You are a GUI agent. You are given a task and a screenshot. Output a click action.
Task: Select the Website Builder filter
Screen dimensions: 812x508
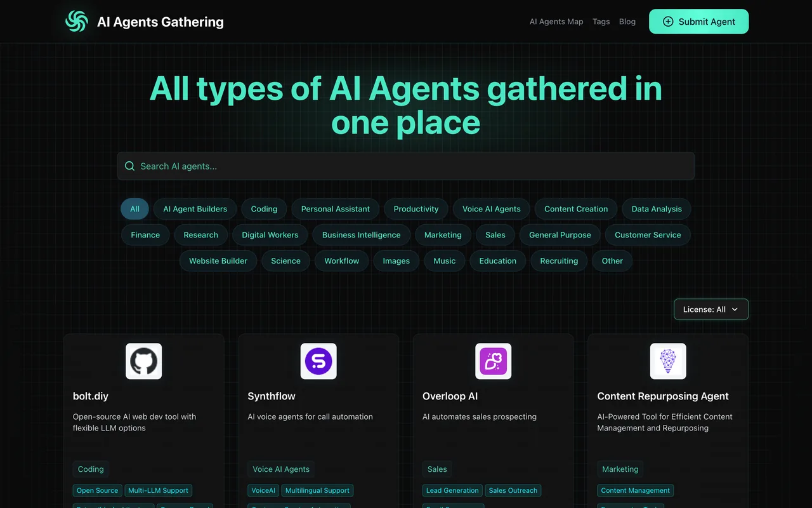point(218,261)
